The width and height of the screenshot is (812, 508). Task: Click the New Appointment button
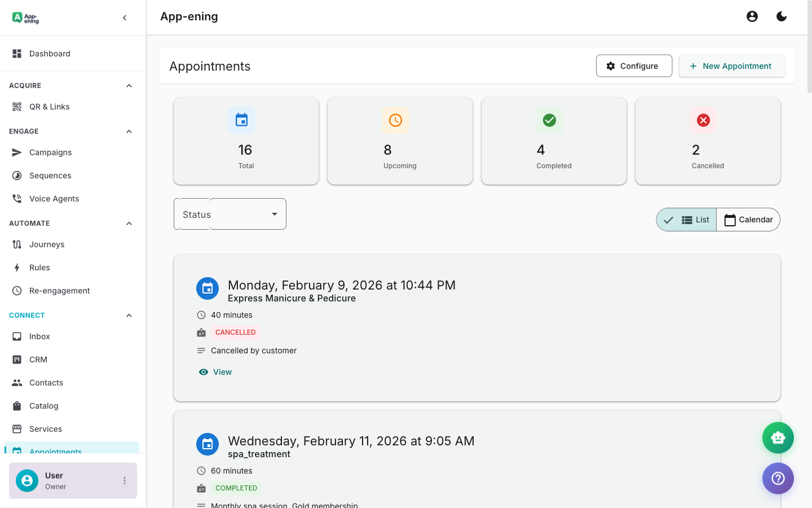click(731, 65)
